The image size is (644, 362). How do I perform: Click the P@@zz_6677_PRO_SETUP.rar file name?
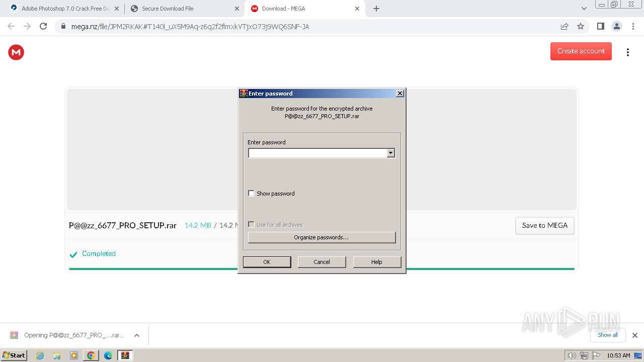click(123, 225)
